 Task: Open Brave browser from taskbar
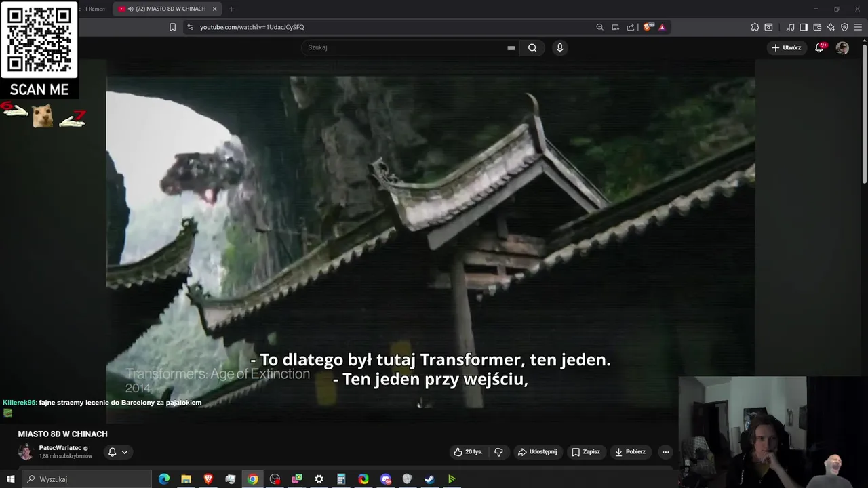click(208, 479)
